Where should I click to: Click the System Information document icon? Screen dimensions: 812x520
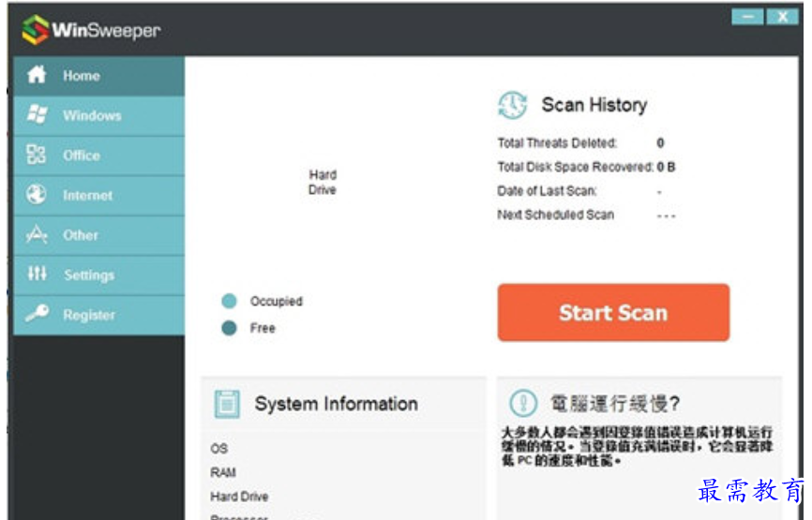(227, 404)
